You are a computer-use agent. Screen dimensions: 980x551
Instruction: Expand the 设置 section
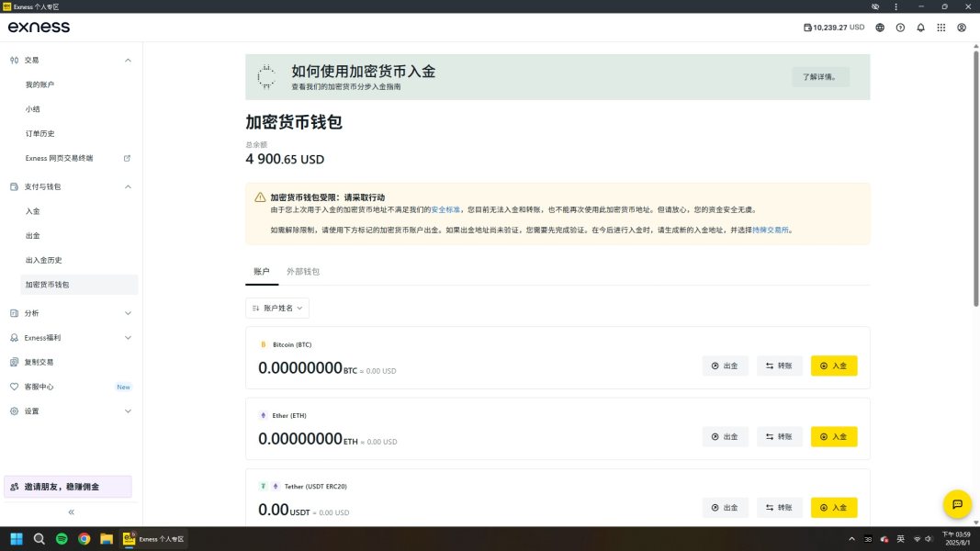coord(128,411)
